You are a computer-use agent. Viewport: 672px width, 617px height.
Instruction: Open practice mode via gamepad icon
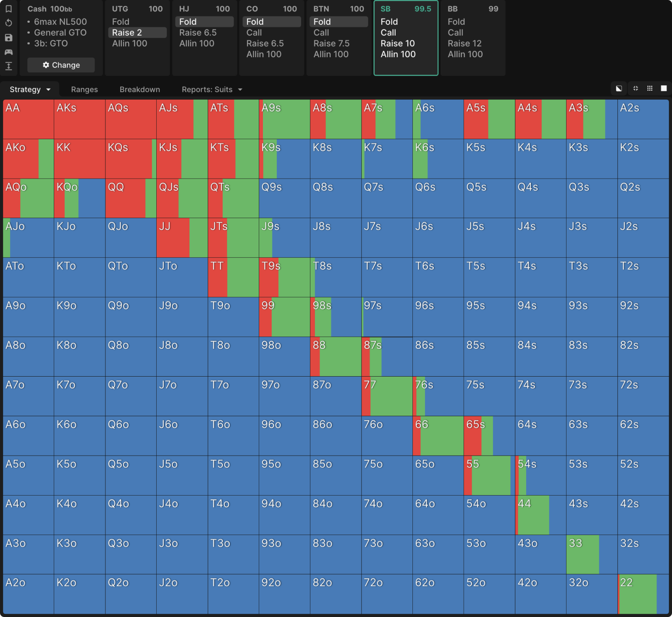coord(8,52)
